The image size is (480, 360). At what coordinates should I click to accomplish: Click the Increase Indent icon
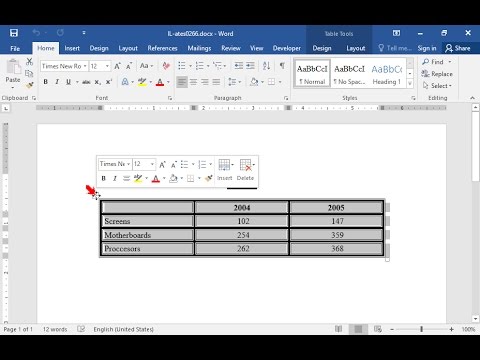(x=250, y=66)
